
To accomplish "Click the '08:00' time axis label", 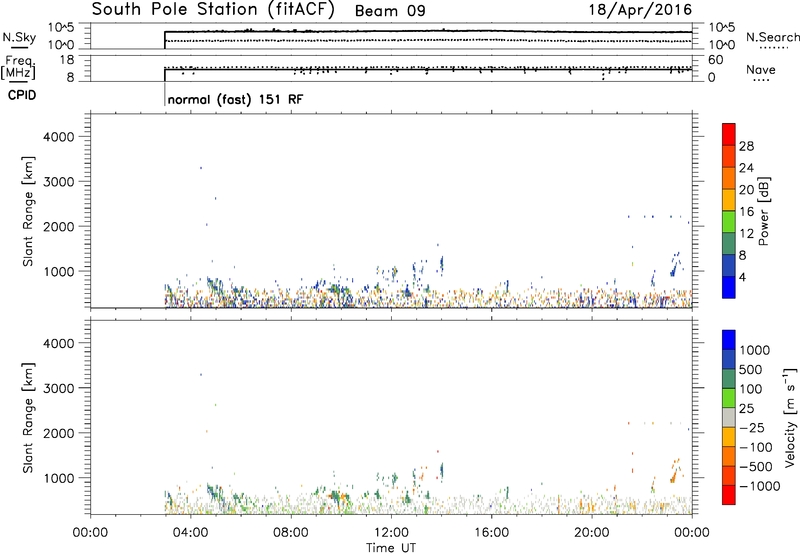I will point(291,533).
